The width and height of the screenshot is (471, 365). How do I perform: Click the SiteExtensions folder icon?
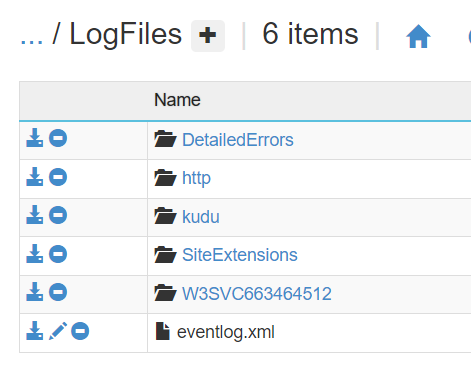tap(165, 255)
